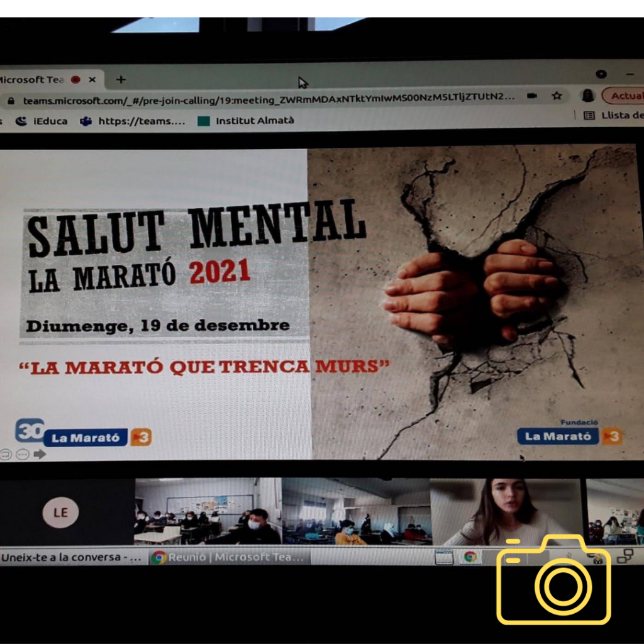Click the new tab plus button
Image resolution: width=644 pixels, height=644 pixels.
[x=121, y=80]
